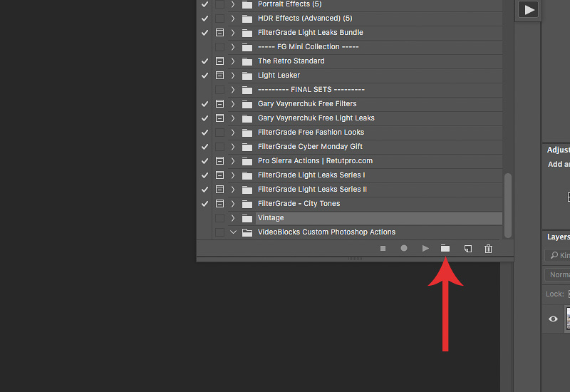
Task: Toggle dialog icon for FilterGrade - City Tones
Action: (x=219, y=204)
